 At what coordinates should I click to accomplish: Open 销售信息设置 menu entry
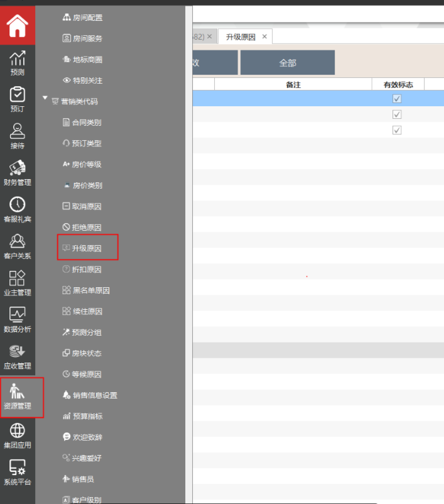(x=94, y=395)
